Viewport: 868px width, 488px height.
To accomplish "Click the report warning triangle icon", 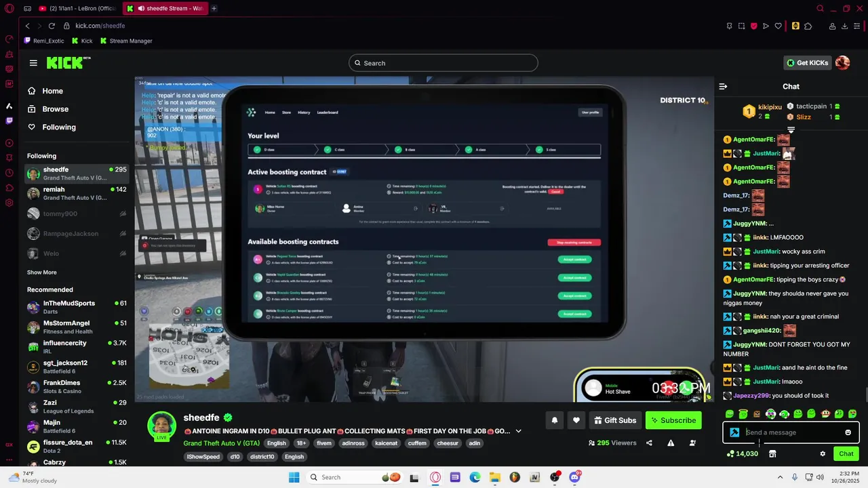I will tap(671, 443).
